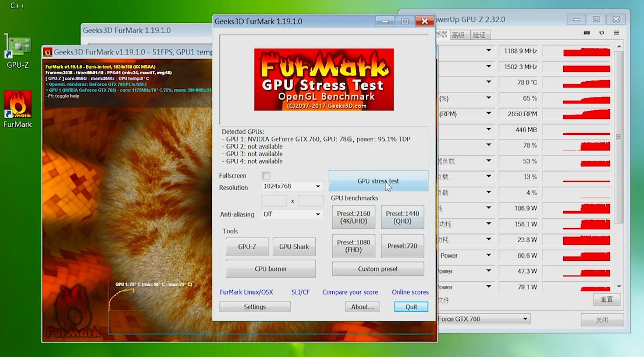Screen dimensions: 644x357
Task: Start the GPU stress test
Action: tap(378, 181)
